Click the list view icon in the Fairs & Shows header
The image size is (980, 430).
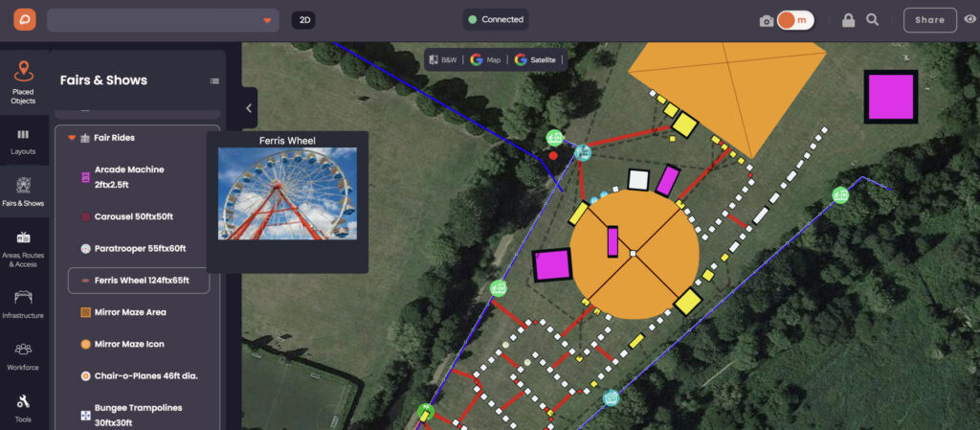(214, 80)
